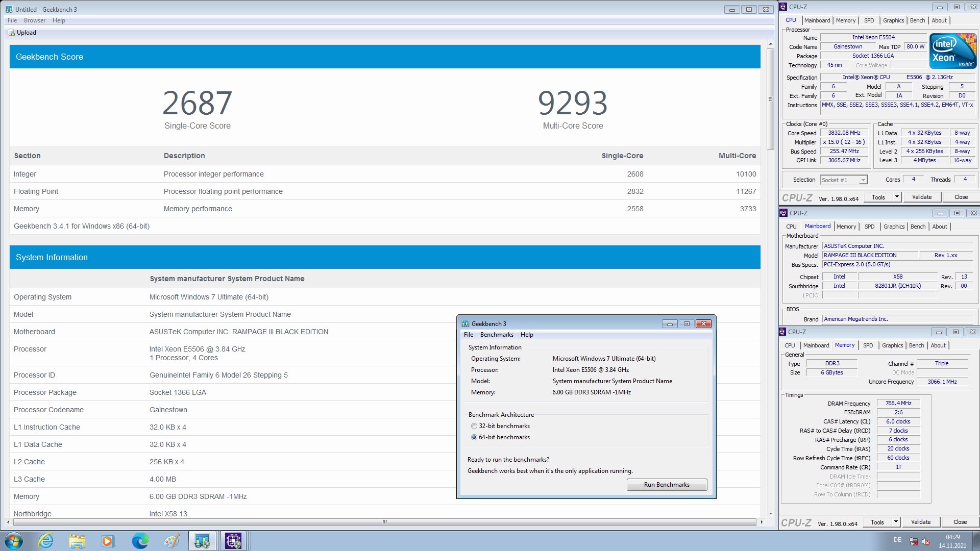
Task: Click the horizontal scrollbar right arrow
Action: click(x=762, y=522)
